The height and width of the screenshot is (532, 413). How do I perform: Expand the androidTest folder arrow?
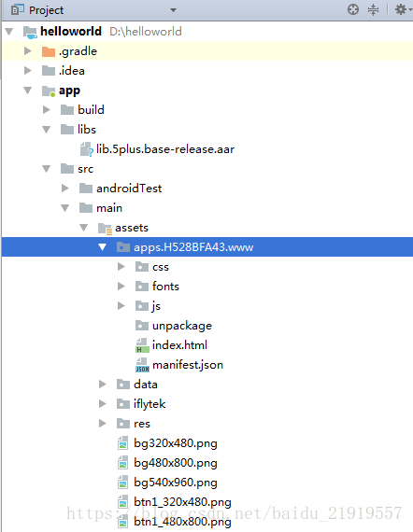pyautogui.click(x=65, y=189)
